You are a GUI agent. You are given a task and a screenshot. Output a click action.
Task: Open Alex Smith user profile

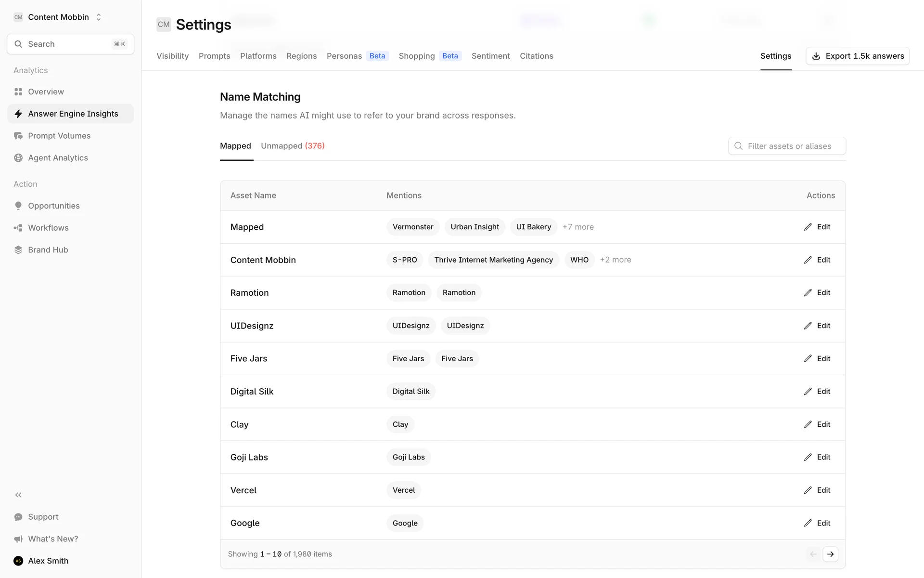48,561
